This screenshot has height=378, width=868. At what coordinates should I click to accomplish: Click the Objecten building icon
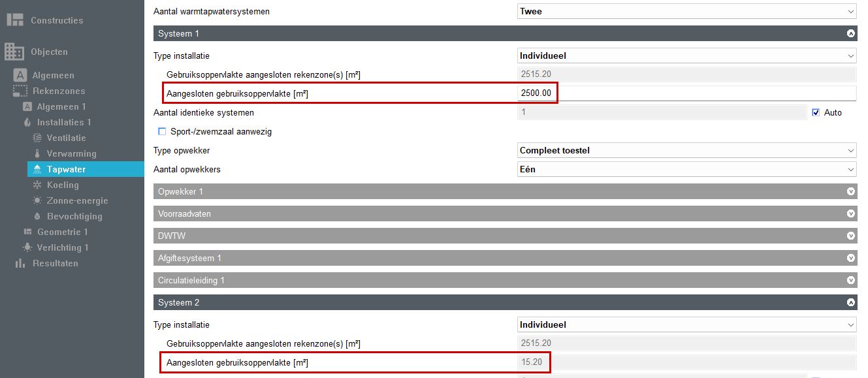pos(14,51)
